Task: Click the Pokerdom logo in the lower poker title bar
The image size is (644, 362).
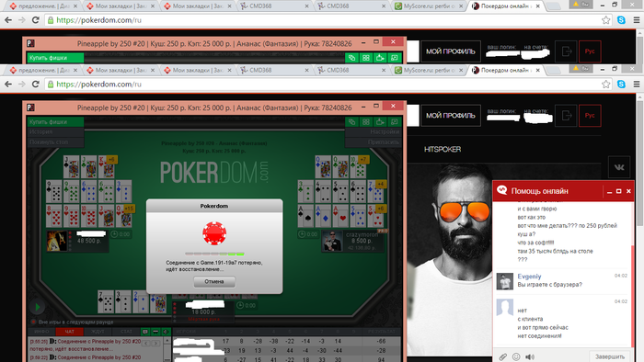Action: (30, 107)
